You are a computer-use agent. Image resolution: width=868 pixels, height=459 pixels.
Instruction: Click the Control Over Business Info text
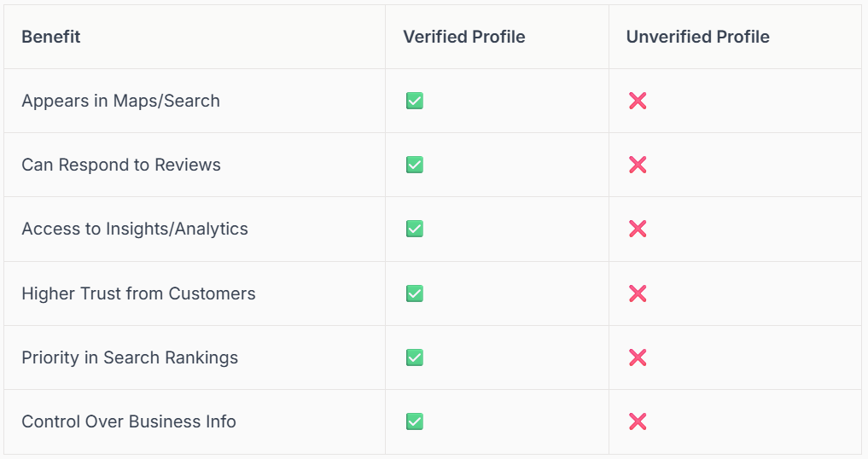(x=128, y=421)
